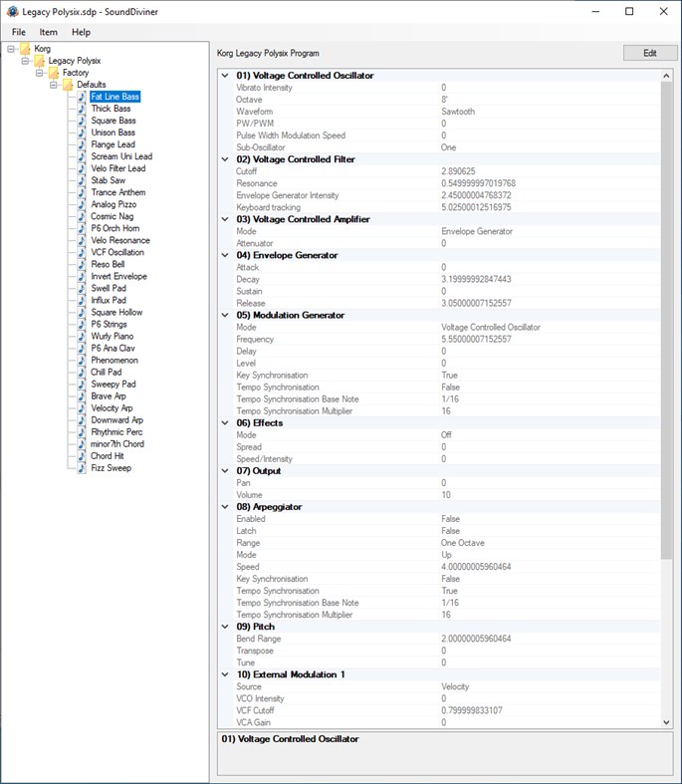Collapse the Korg tree node
Image resolution: width=682 pixels, height=784 pixels.
(11, 49)
